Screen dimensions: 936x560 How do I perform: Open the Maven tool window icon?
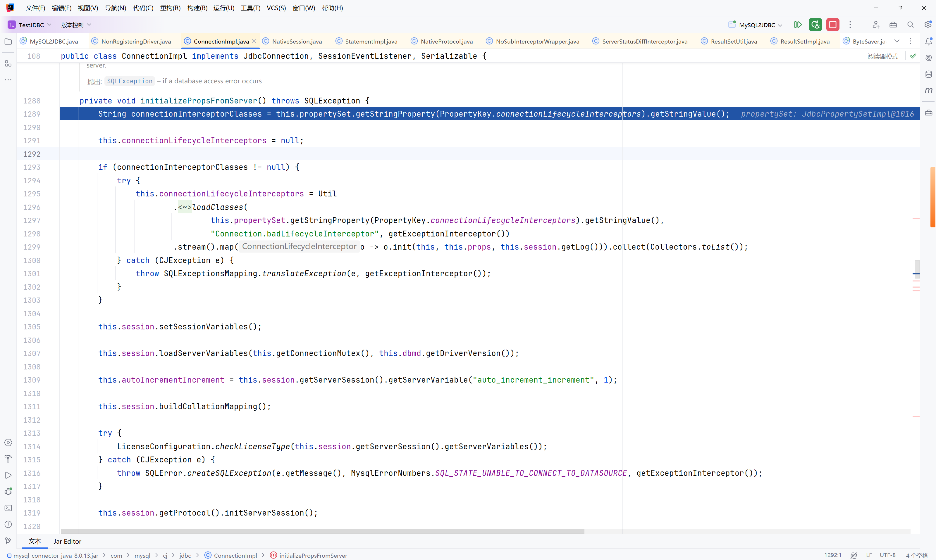928,91
